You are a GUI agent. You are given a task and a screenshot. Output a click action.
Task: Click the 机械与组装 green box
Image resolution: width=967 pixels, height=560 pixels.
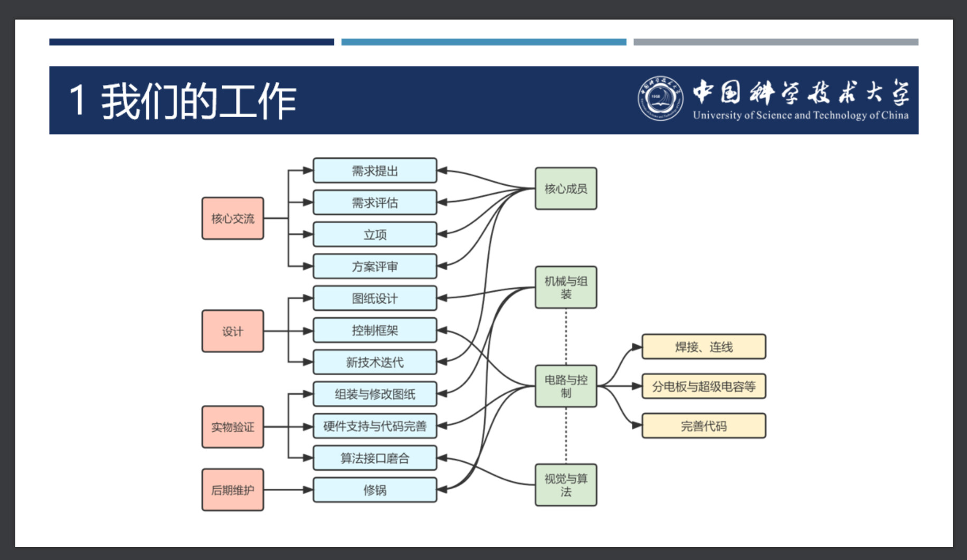(x=566, y=287)
